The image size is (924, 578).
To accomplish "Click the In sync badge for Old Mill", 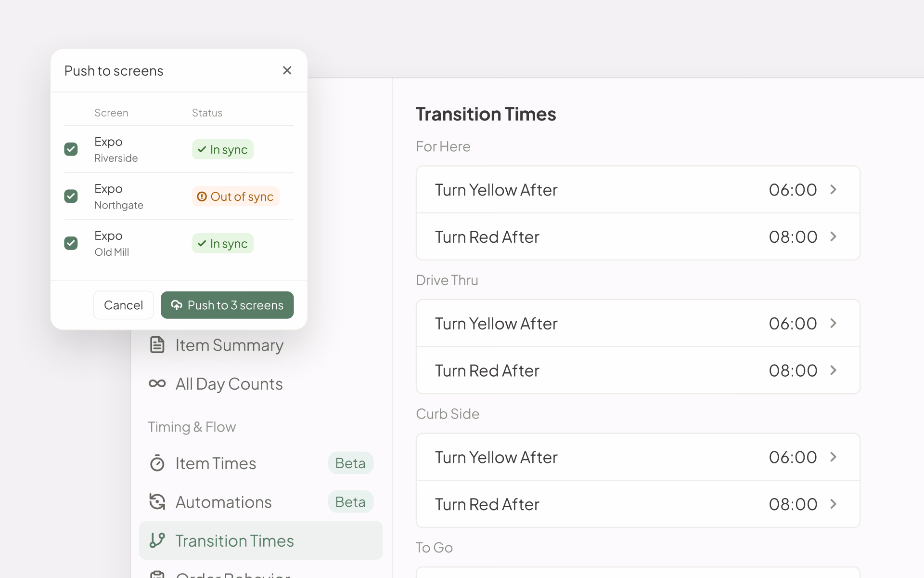I will coord(223,243).
